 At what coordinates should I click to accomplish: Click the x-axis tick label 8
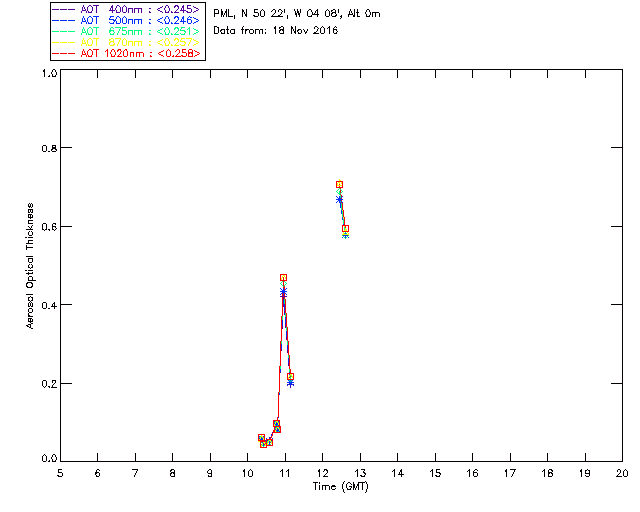pos(173,473)
